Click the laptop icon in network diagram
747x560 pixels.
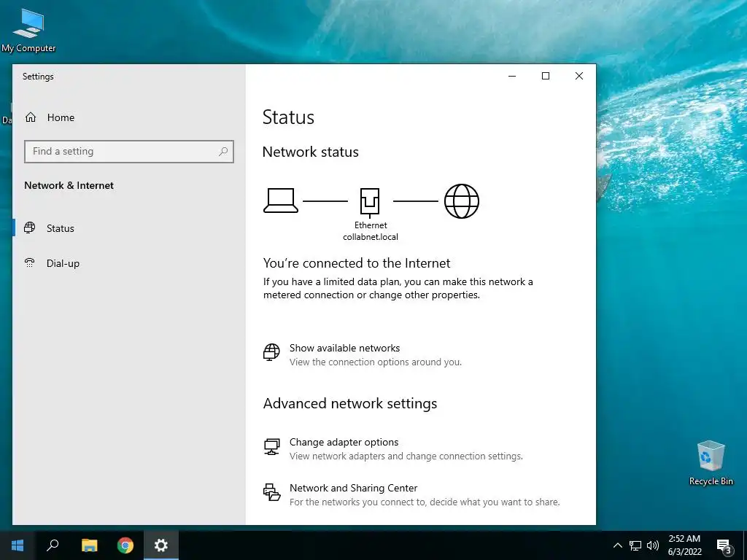[x=281, y=201]
